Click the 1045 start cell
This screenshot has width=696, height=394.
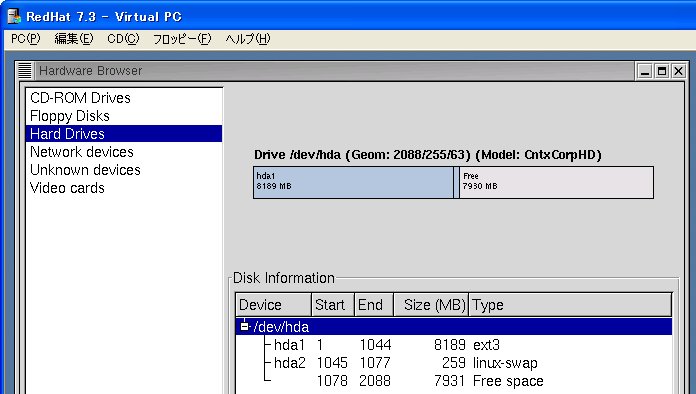[332, 363]
